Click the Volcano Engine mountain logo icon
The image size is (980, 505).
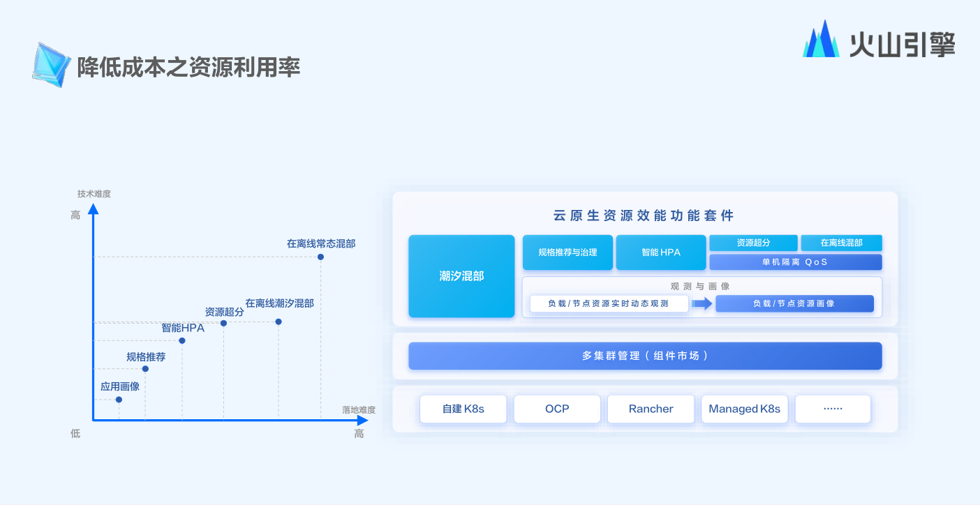pyautogui.click(x=821, y=40)
